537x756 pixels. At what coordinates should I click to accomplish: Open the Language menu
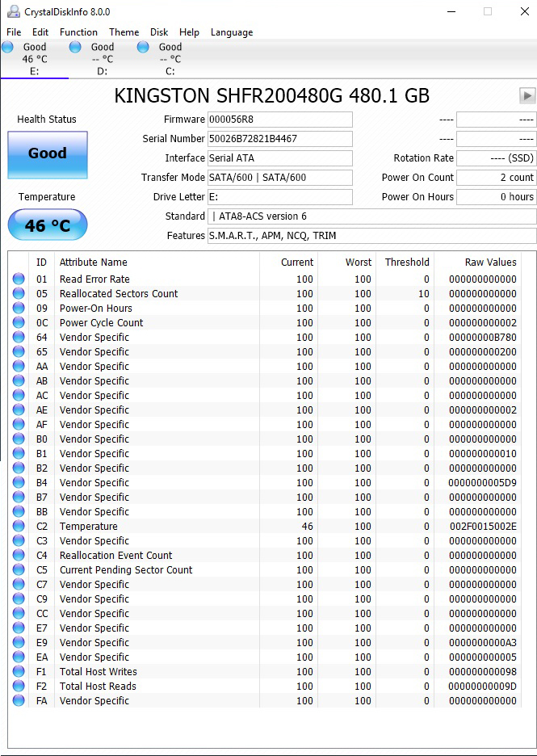pos(232,32)
